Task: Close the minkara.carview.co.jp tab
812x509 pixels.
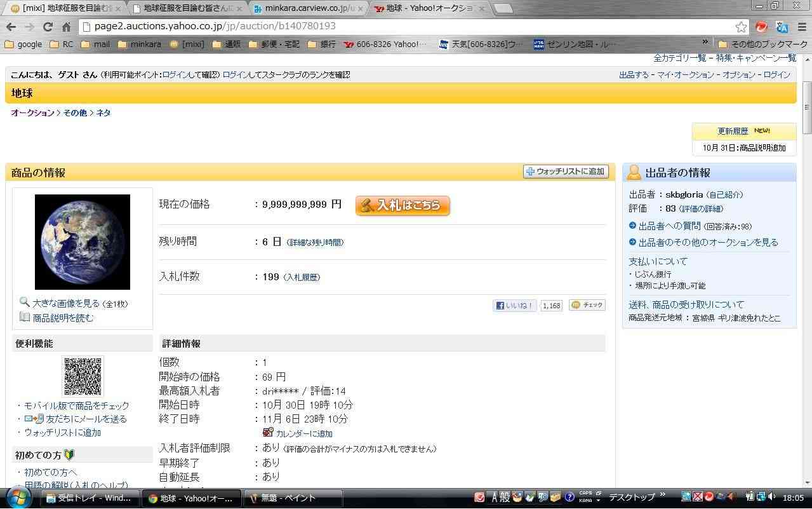Action: [x=361, y=8]
